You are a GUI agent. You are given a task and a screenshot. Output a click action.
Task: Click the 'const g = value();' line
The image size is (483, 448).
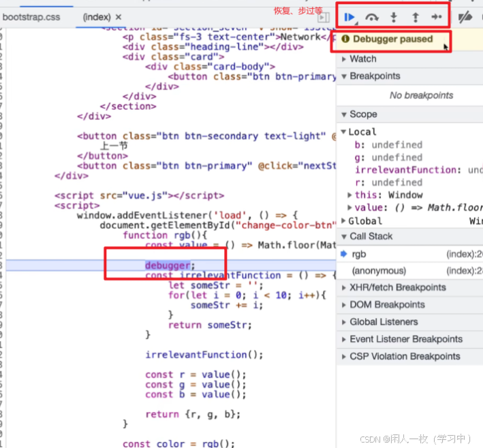point(196,385)
